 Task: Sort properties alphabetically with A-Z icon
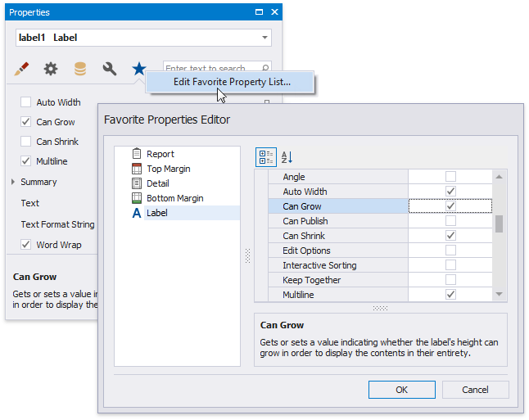tap(287, 157)
